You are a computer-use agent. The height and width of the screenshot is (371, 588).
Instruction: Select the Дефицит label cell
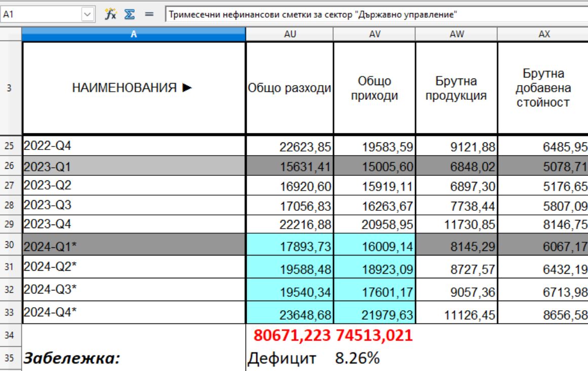282,359
